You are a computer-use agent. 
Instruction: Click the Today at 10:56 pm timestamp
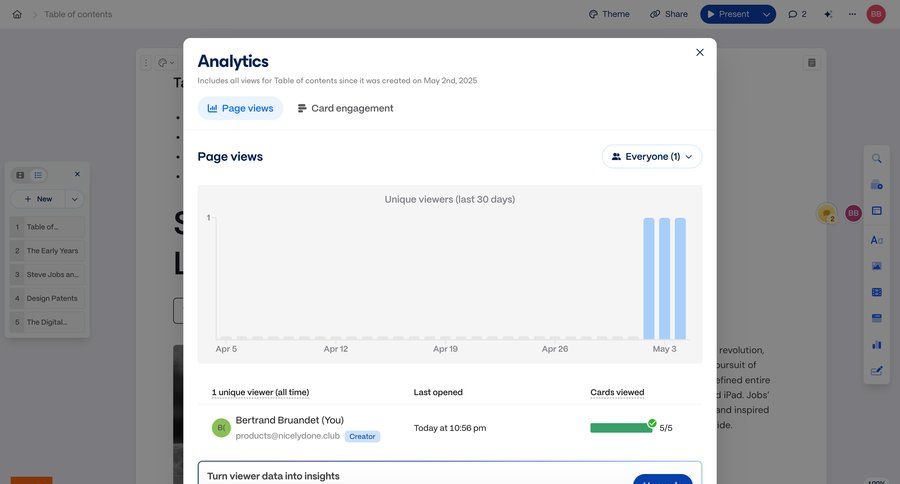450,428
